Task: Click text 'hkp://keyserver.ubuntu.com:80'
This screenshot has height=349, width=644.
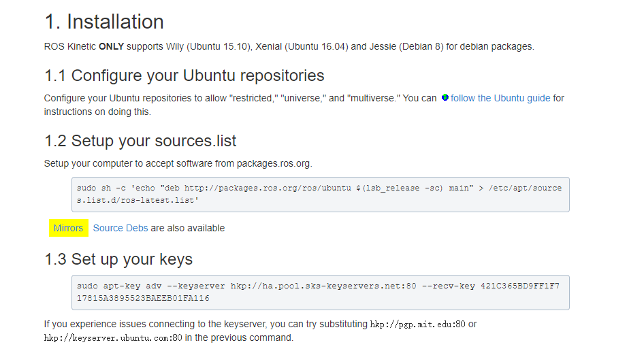Action: 113,338
